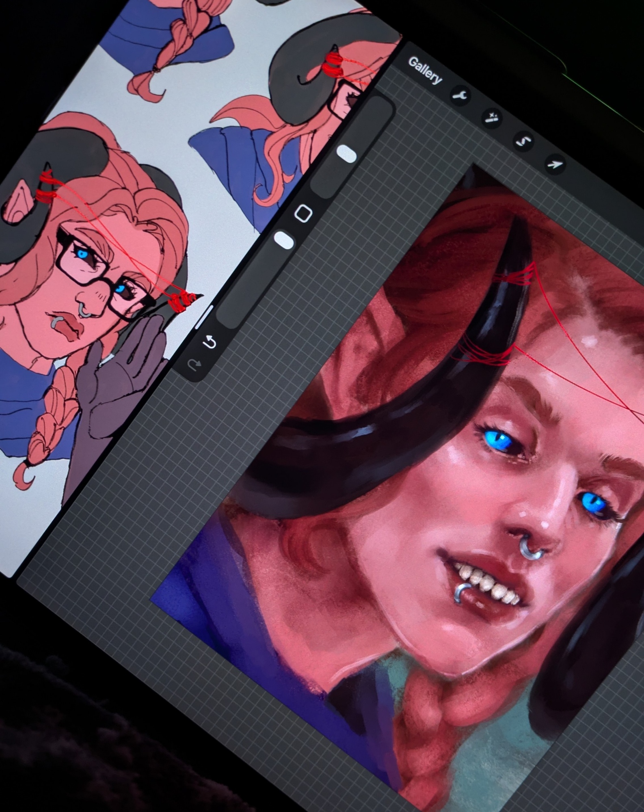
Task: Tap the Redo arrow in sidebar
Action: tap(194, 364)
